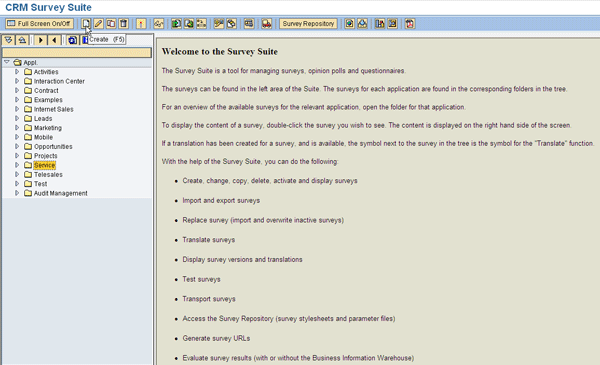Expand the Projects folder arrow

click(x=17, y=156)
